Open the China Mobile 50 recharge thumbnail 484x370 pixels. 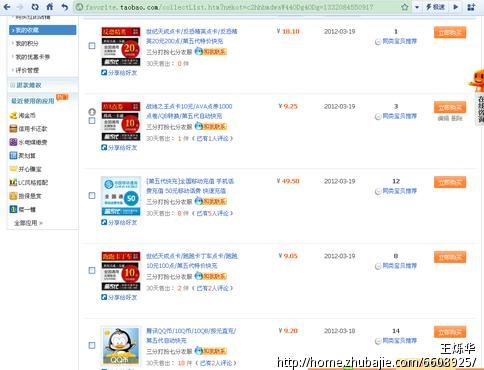(x=121, y=196)
